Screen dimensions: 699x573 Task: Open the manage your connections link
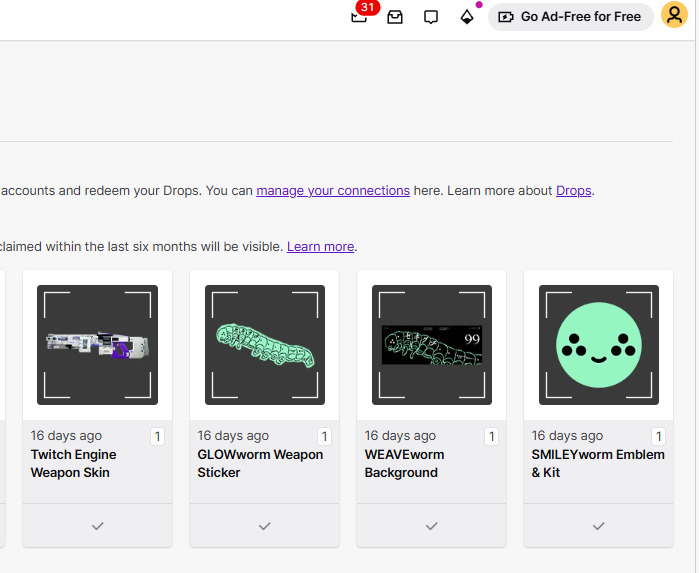point(333,190)
